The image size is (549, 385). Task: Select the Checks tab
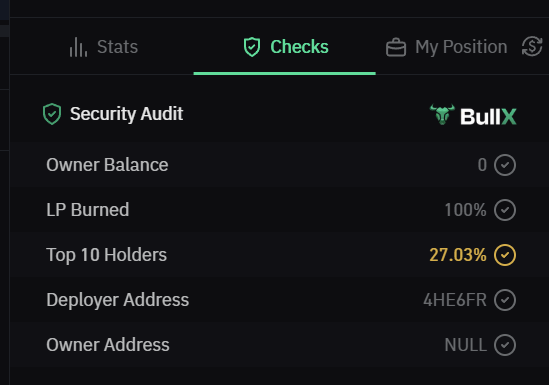point(285,47)
